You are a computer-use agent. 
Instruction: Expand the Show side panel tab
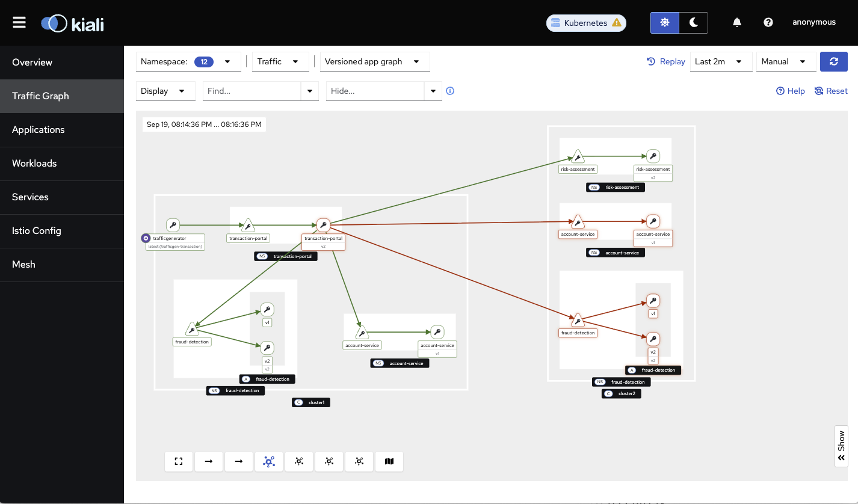coord(841,446)
